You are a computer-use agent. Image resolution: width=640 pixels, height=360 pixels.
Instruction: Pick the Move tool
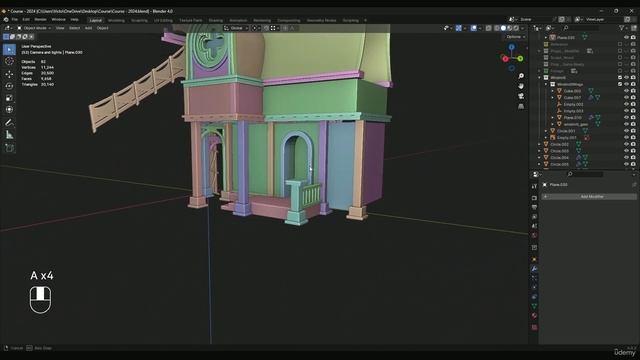point(9,74)
